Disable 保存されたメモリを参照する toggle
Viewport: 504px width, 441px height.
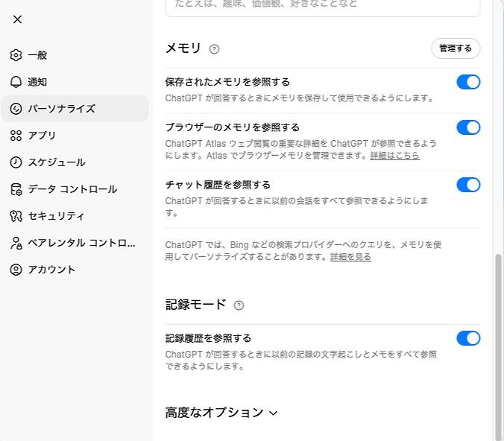coord(468,82)
